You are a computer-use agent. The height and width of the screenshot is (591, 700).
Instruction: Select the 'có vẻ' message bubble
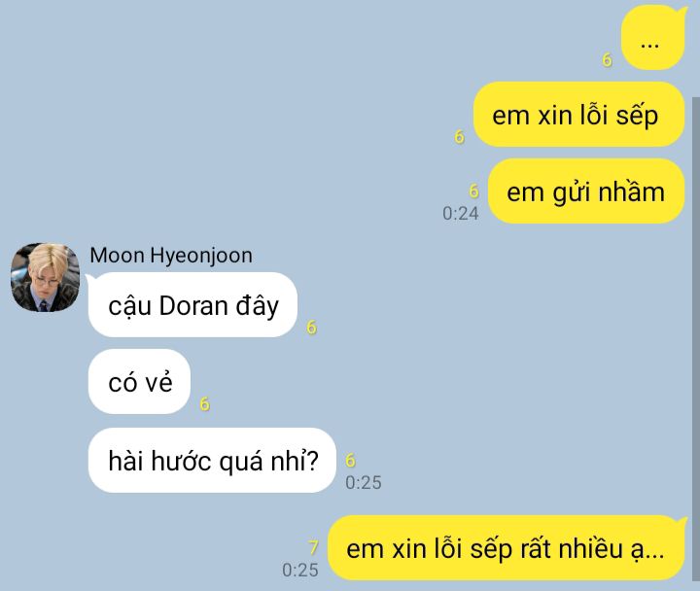coord(139,382)
